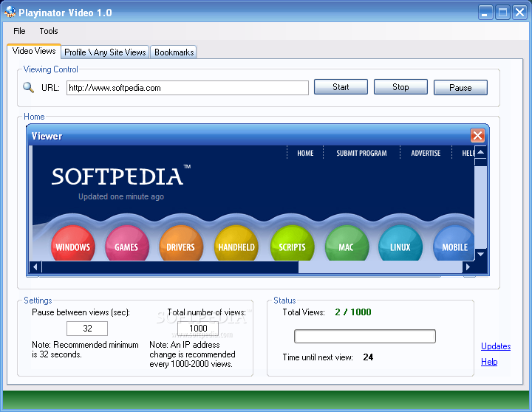Close the Playinator Video window

(519, 13)
